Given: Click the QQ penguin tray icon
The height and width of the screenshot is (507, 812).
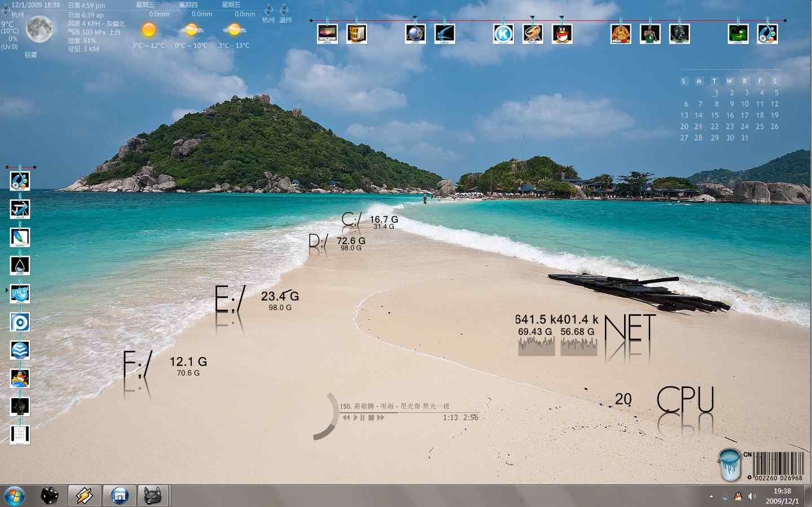Looking at the screenshot, I should point(738,496).
